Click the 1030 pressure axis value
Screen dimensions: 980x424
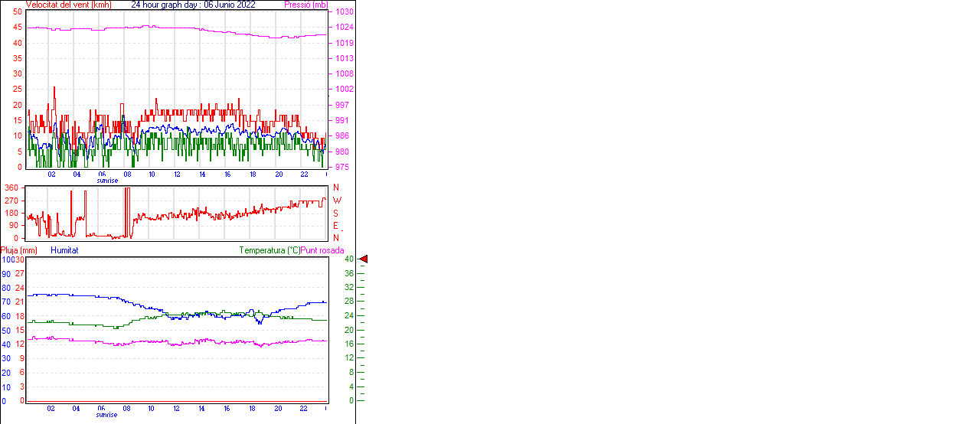[344, 12]
